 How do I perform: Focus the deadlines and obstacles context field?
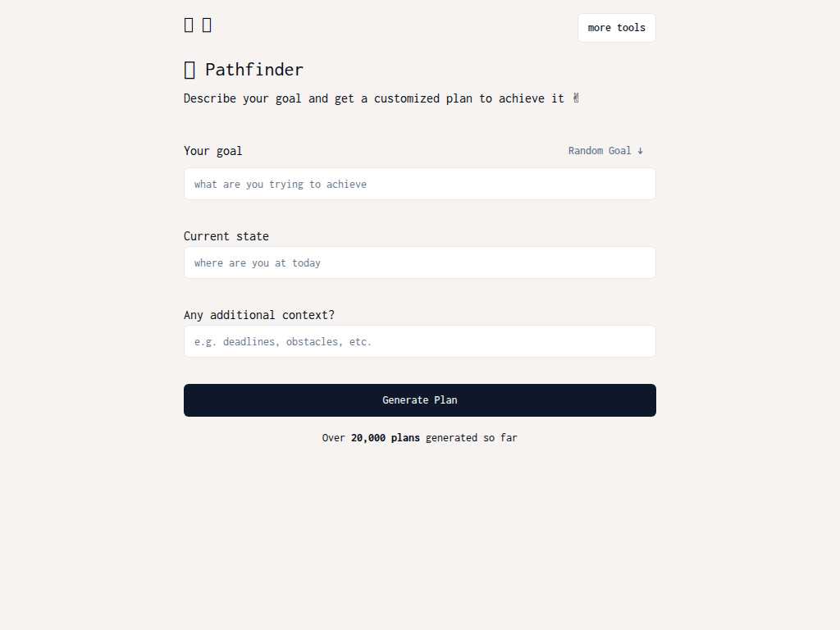pyautogui.click(x=419, y=342)
